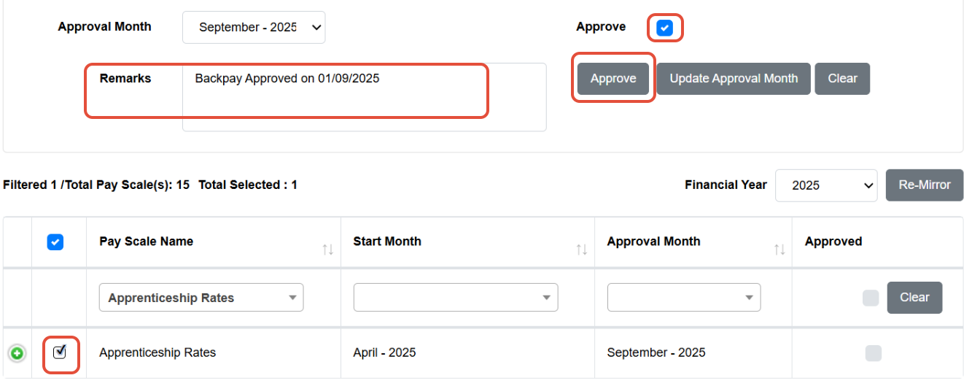Screen dimensions: 980x386
Task: Uncheck the Apprenticeship Rates row checkbox
Action: pyautogui.click(x=60, y=352)
